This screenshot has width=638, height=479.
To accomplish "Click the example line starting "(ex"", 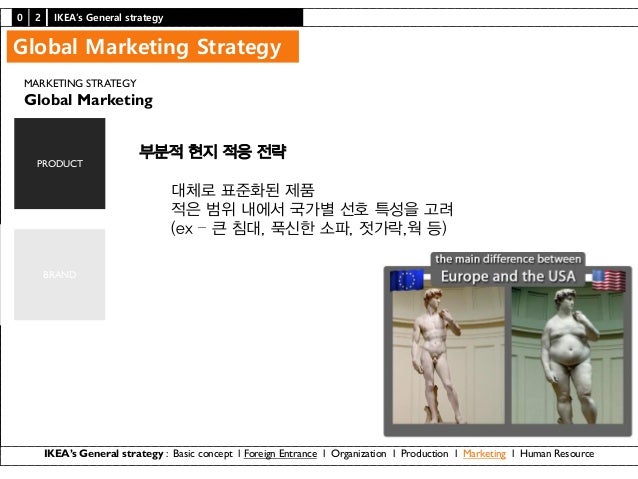I will [x=309, y=228].
